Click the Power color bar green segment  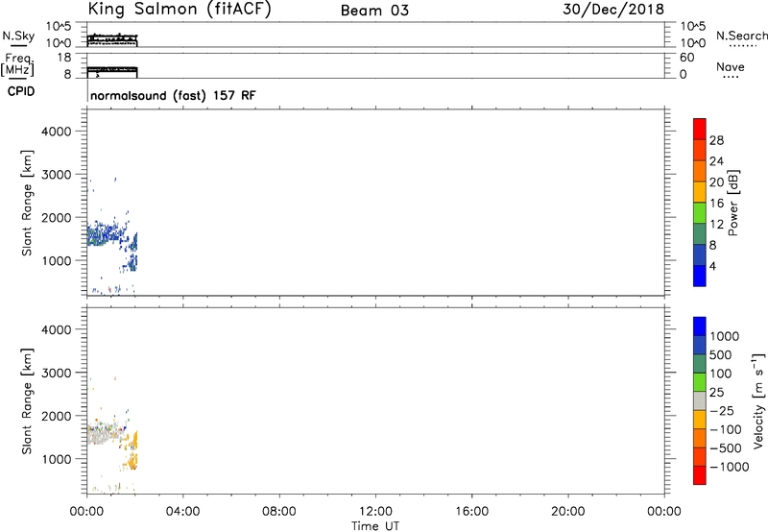click(x=700, y=212)
